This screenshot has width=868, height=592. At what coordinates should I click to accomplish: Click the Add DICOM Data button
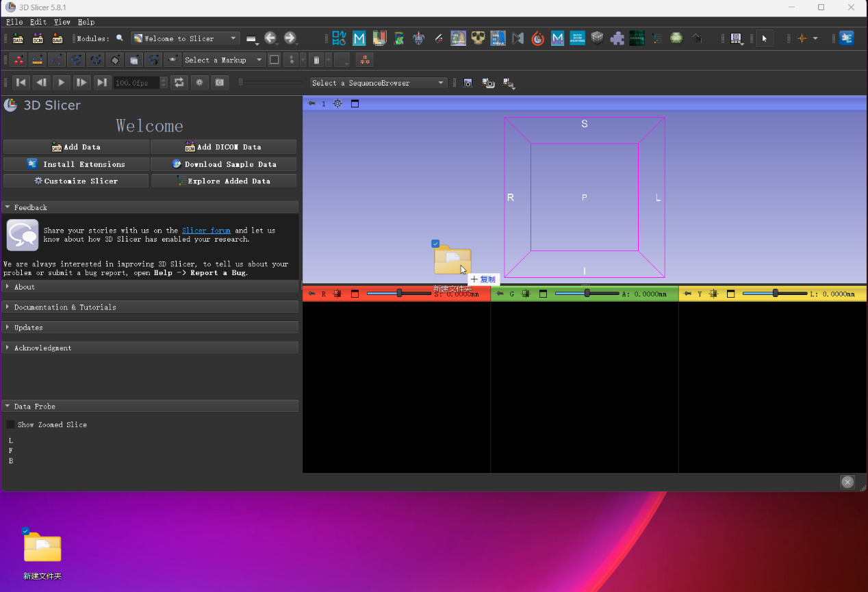coord(224,147)
